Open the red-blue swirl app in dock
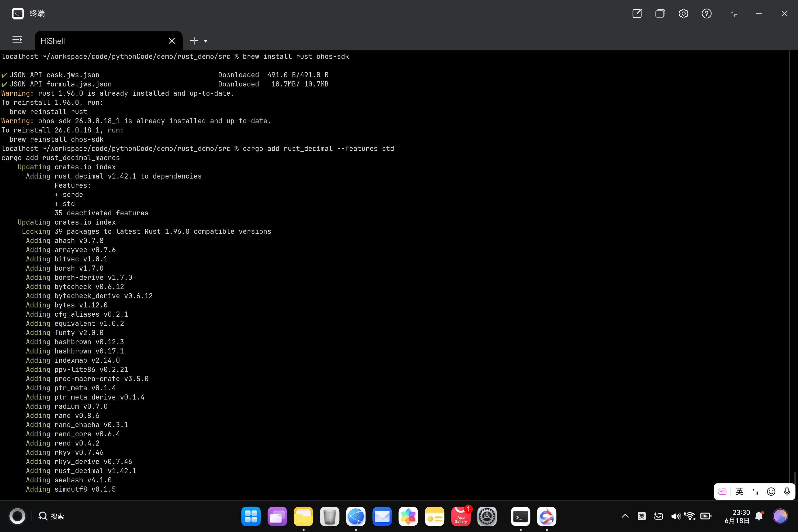Screen dimensions: 798x532 coord(547,516)
